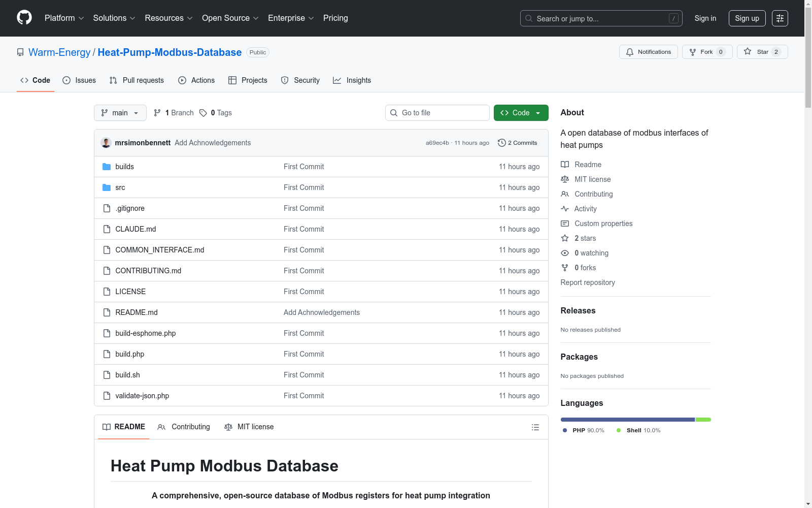Screen dimensions: 812x508
Task: Open CONTRIBUTING.md file
Action: point(148,271)
